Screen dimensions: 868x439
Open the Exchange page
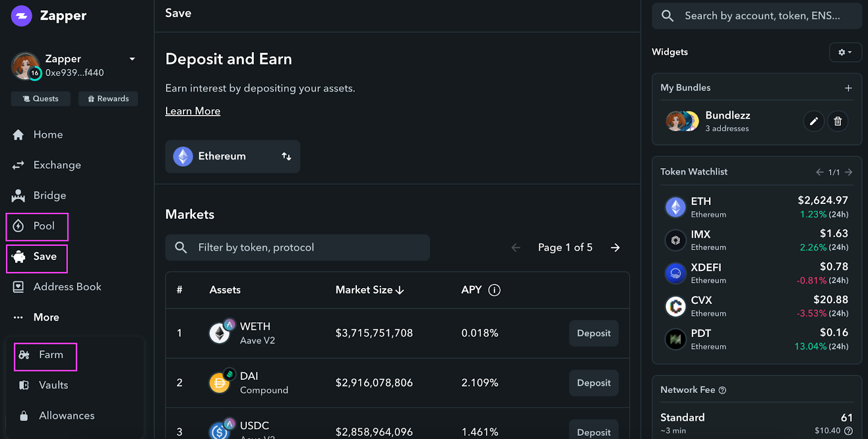pyautogui.click(x=46, y=165)
